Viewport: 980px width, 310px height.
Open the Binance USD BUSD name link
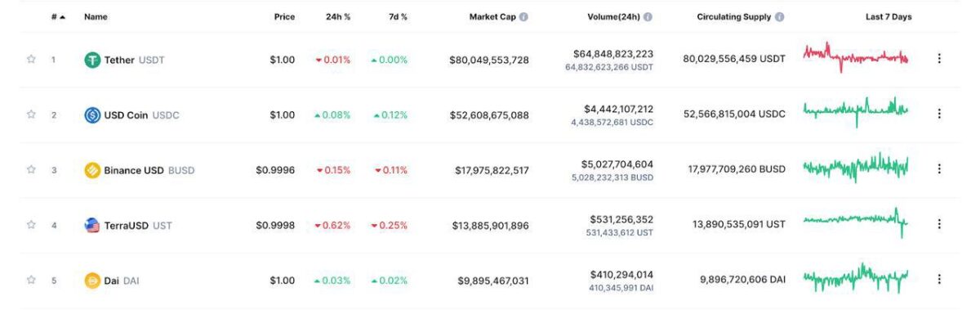coord(140,170)
